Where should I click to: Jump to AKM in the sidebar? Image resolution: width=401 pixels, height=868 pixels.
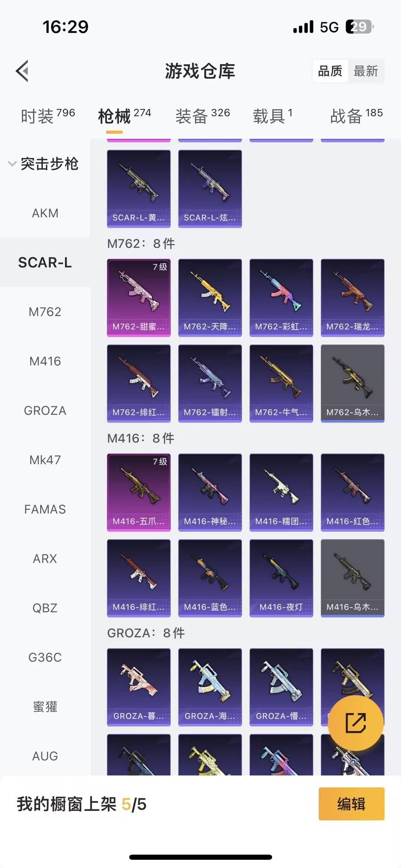pos(45,213)
